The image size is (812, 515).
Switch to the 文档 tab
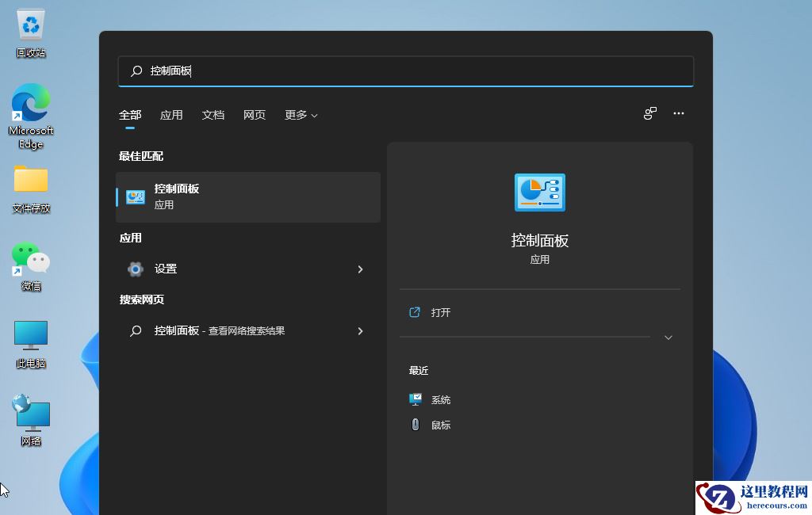coord(213,115)
